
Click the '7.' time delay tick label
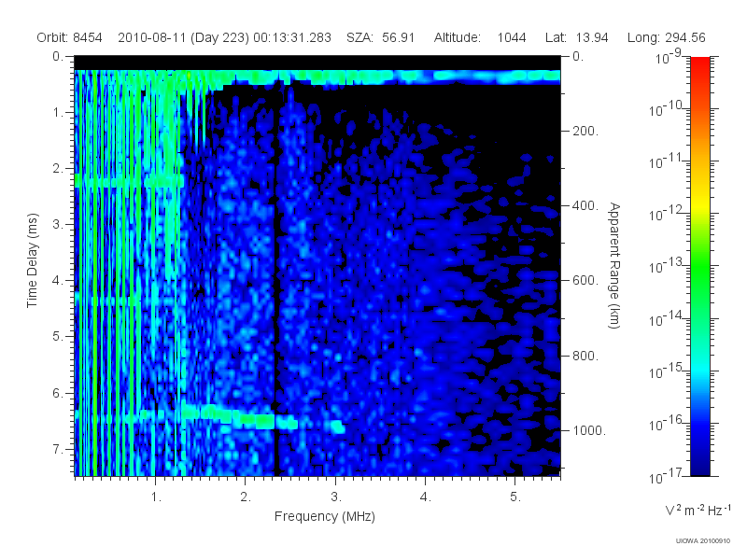point(58,449)
